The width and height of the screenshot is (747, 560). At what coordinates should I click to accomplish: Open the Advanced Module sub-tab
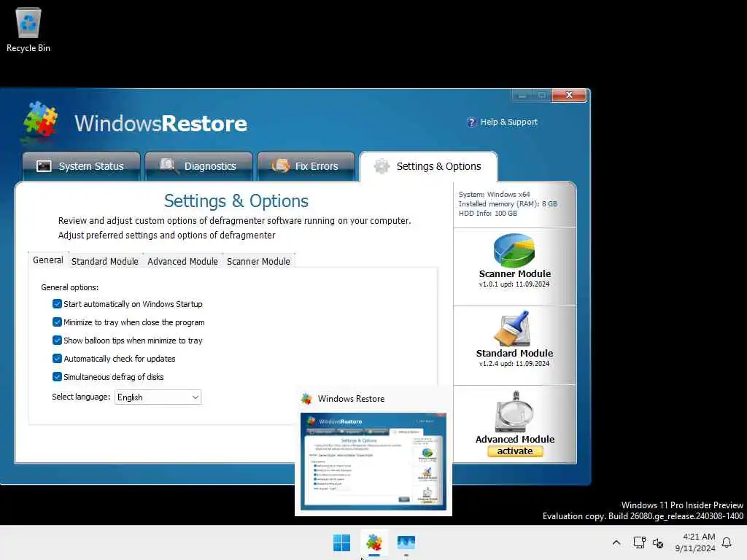point(182,262)
